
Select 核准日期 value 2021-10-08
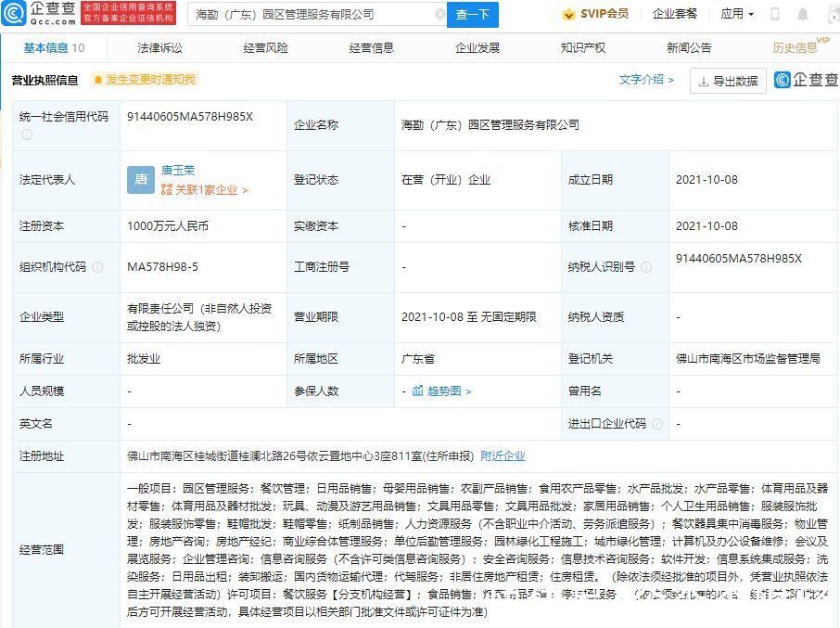coord(706,225)
